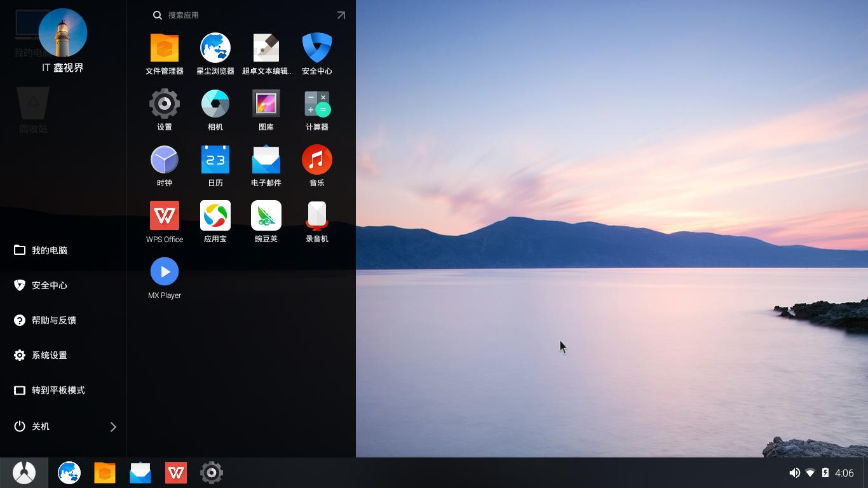Click the Wi-Fi tray icon
Viewport: 868px width, 488px height.
click(x=810, y=473)
